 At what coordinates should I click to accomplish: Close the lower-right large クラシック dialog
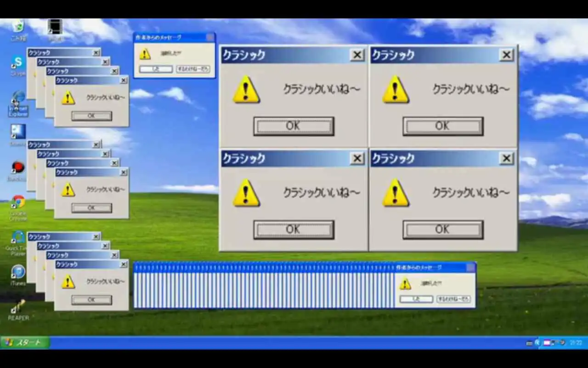(507, 159)
